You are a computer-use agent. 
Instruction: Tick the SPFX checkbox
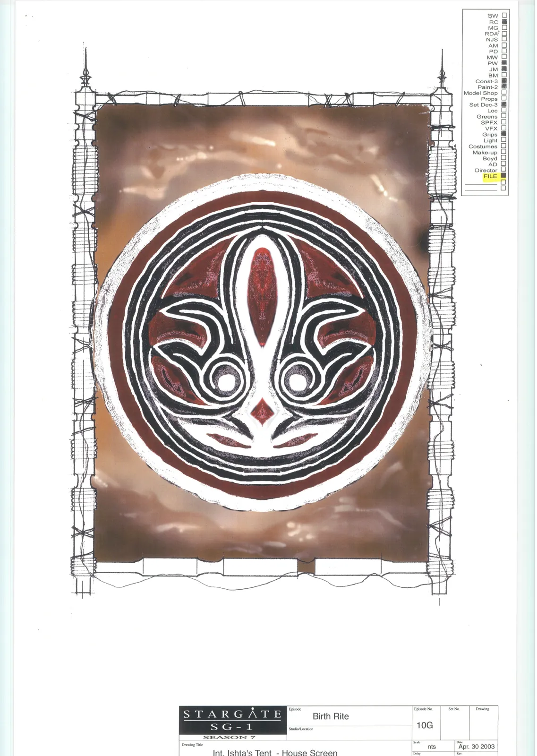pyautogui.click(x=504, y=122)
